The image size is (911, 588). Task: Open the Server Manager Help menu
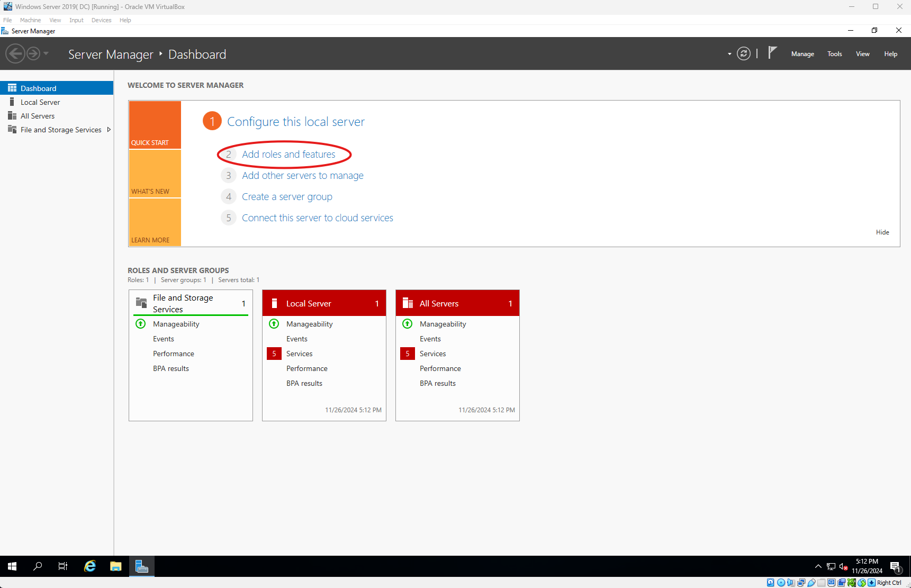[x=891, y=54]
